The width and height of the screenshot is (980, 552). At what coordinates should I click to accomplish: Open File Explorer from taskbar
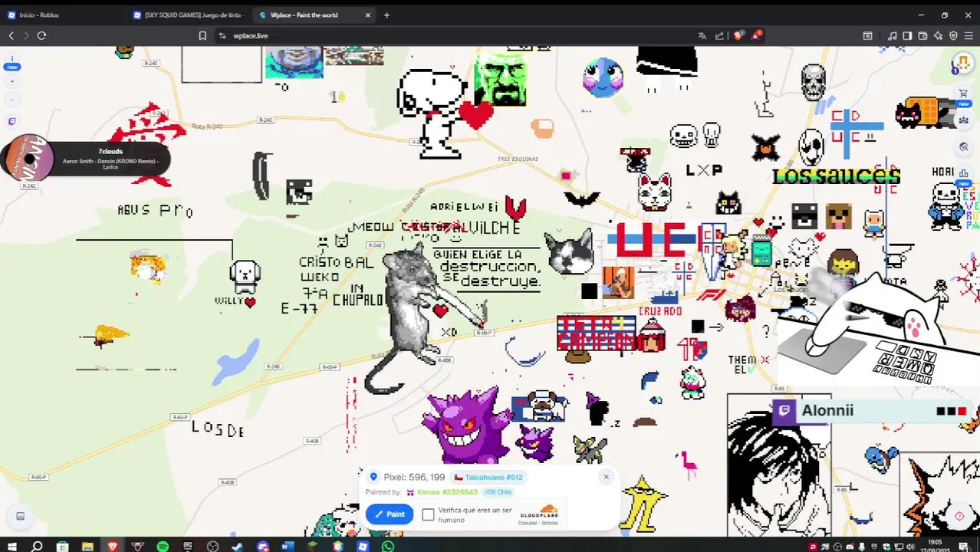click(87, 546)
